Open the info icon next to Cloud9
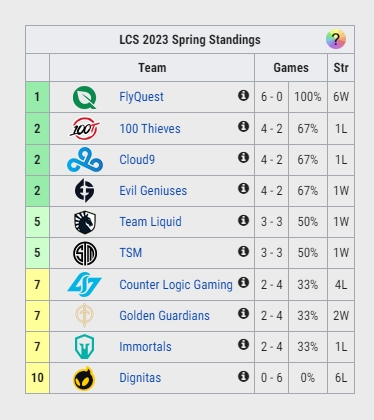 [x=243, y=157]
